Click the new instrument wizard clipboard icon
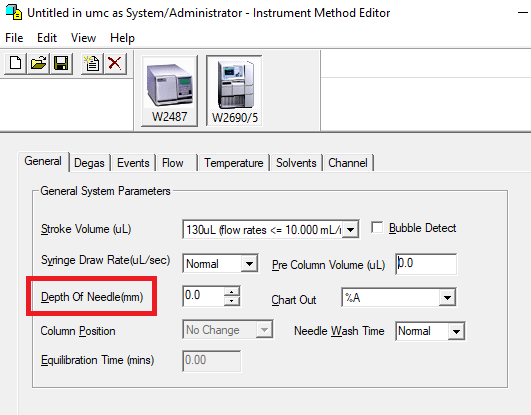 [92, 63]
